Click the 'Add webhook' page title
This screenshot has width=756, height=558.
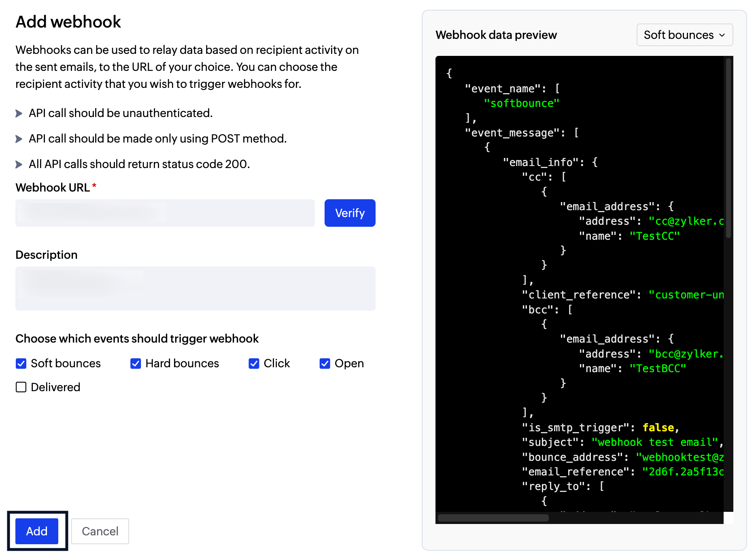coord(68,22)
